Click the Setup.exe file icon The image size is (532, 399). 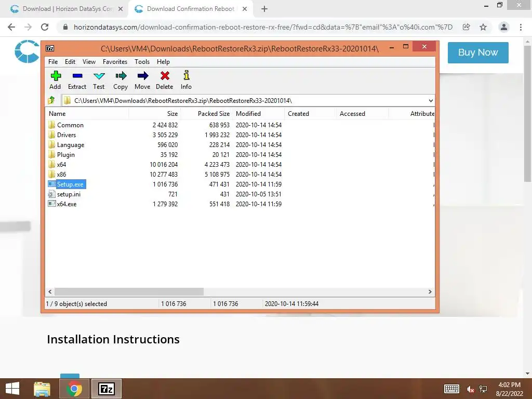pos(51,184)
